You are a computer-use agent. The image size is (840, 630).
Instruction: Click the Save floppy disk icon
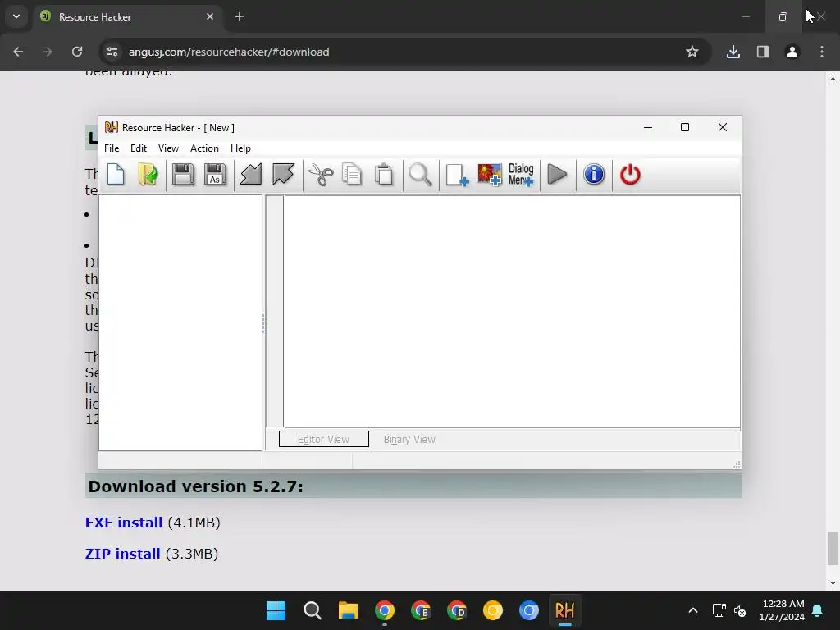coord(183,175)
